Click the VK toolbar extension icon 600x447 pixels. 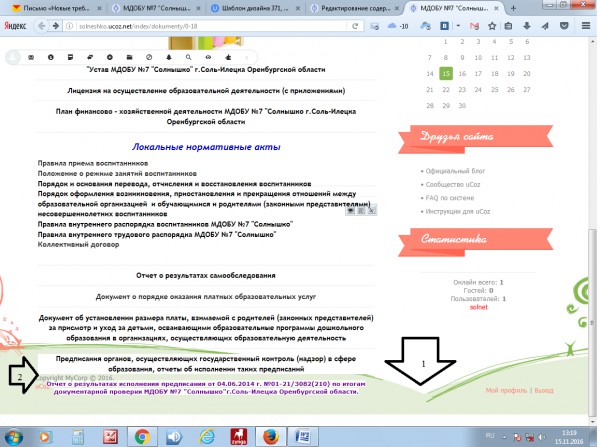coord(444,26)
